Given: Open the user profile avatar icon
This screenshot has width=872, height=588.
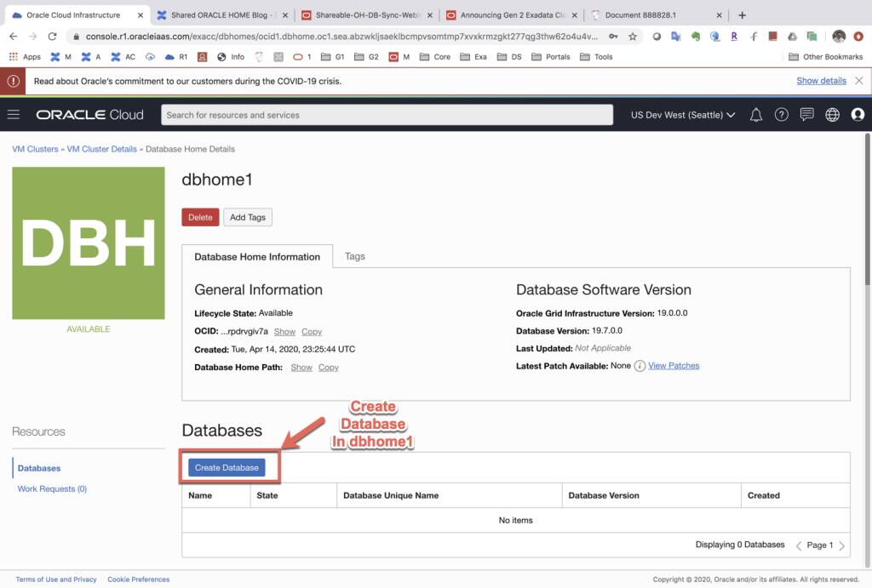Looking at the screenshot, I should [858, 114].
